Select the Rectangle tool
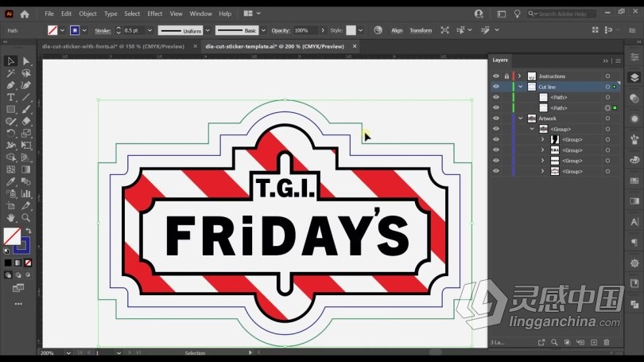 (x=10, y=110)
